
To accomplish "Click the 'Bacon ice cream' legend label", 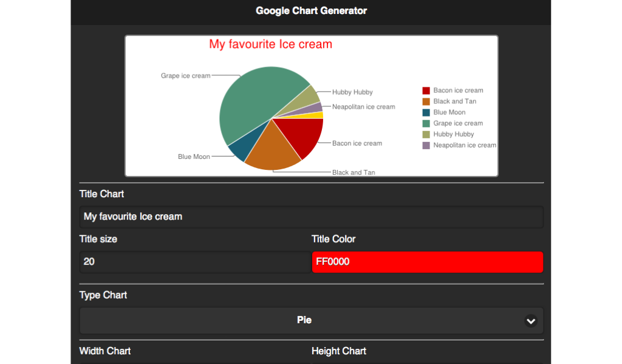I will coord(458,90).
